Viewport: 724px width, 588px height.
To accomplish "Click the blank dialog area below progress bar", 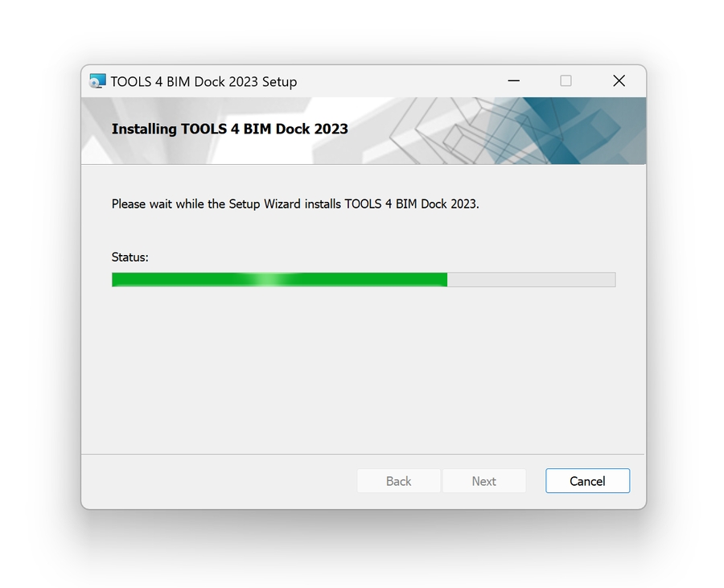I will 364,369.
